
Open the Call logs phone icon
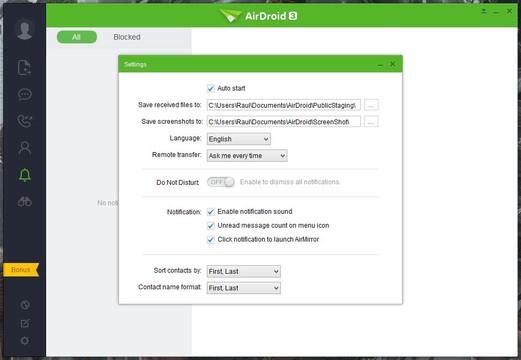(x=25, y=121)
